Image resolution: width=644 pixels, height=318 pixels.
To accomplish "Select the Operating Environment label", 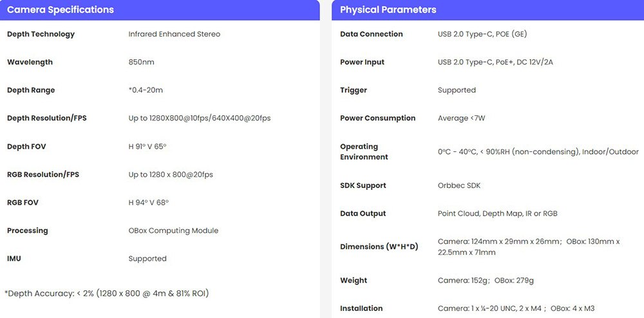I will click(x=364, y=152).
